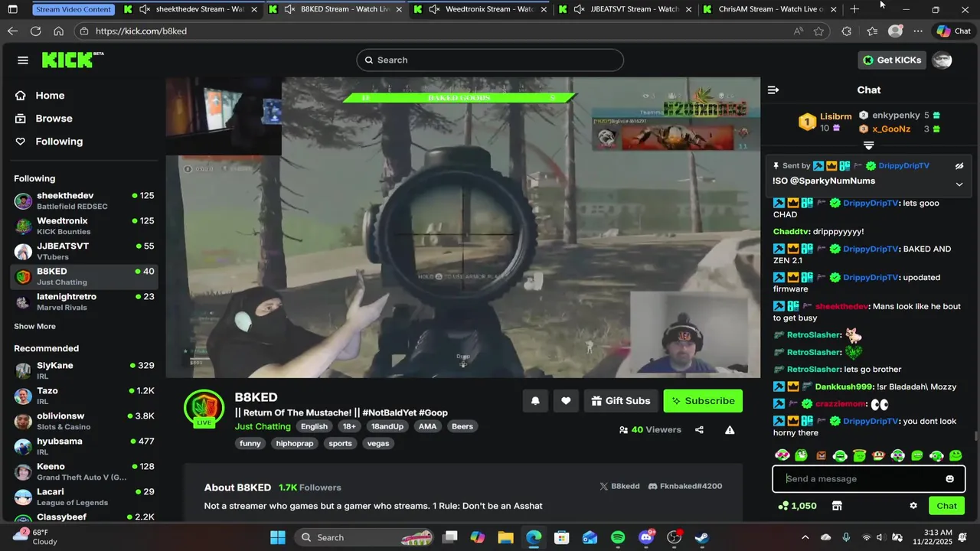Send chat with Chat button

pyautogui.click(x=946, y=506)
